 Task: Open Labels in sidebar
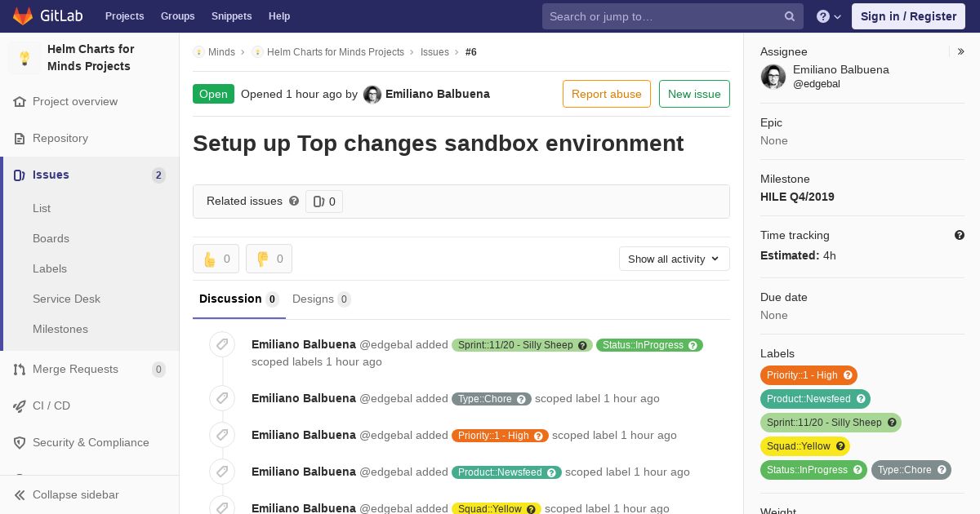[50, 268]
